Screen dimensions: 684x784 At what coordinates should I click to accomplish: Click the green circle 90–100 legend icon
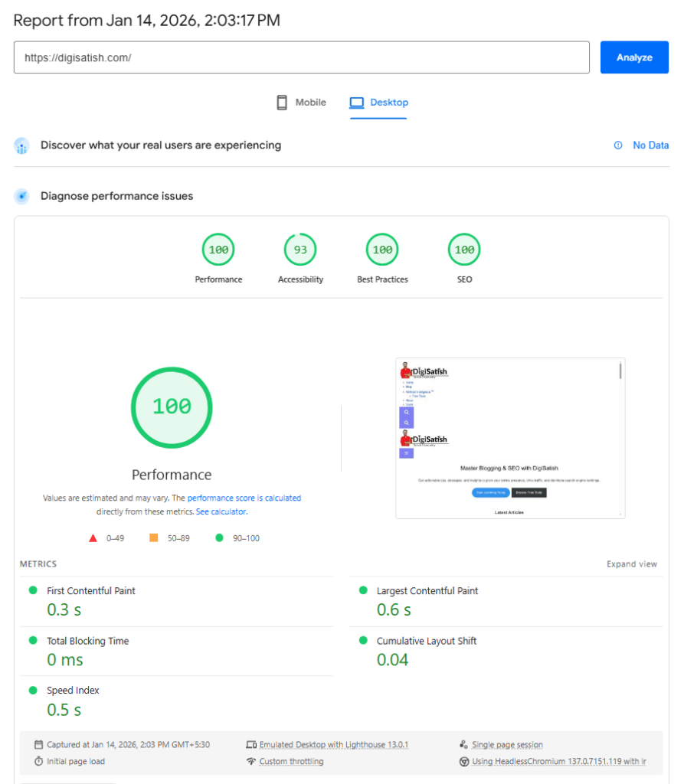[219, 537]
